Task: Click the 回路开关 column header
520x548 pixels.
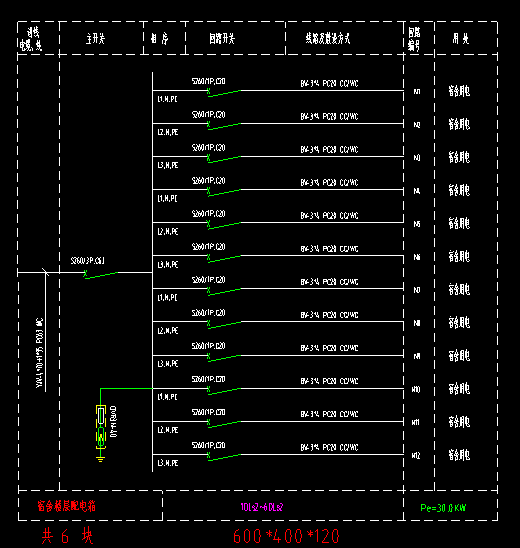Action: [222, 38]
